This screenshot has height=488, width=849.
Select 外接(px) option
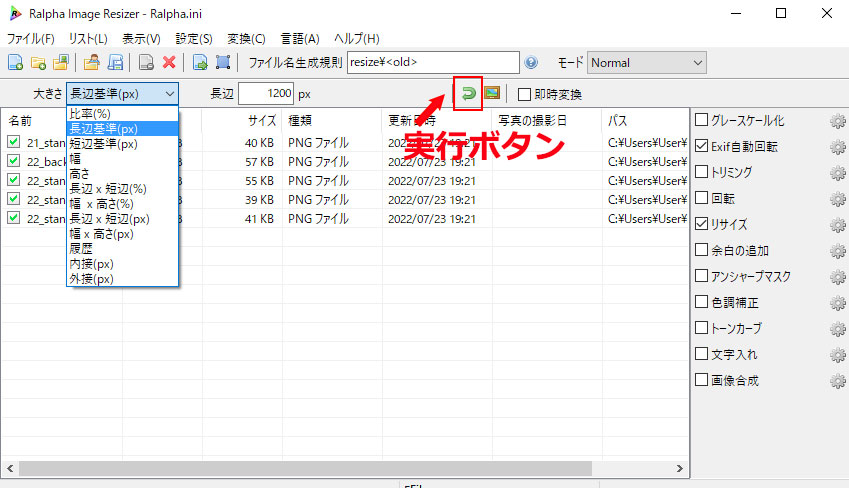pyautogui.click(x=122, y=279)
